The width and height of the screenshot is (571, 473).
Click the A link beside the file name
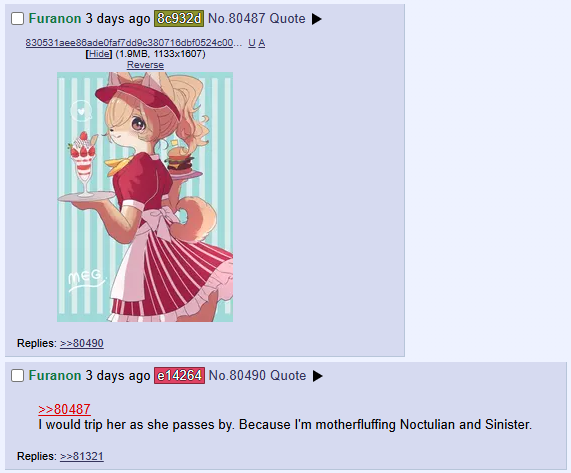pyautogui.click(x=262, y=43)
